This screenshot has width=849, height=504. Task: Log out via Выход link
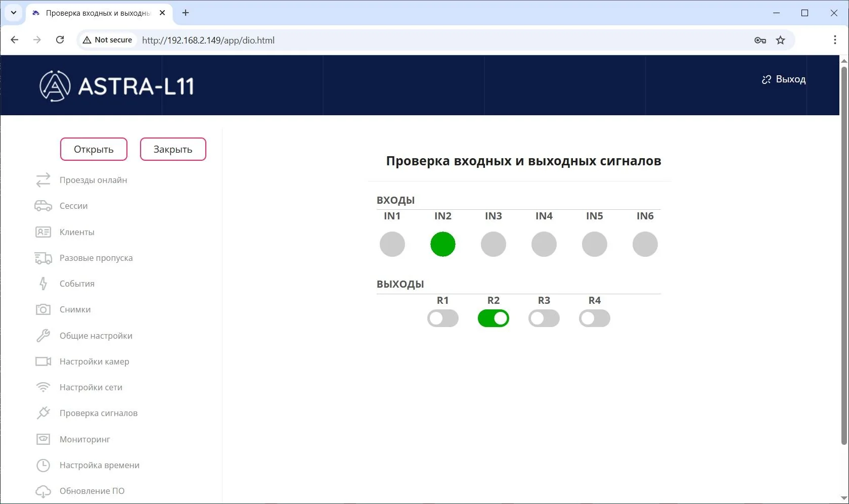click(x=784, y=79)
